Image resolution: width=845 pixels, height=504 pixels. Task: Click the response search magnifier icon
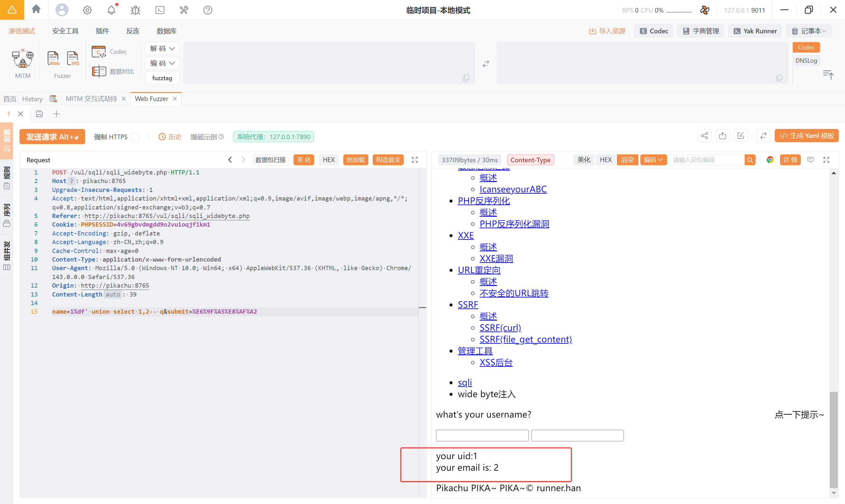750,160
